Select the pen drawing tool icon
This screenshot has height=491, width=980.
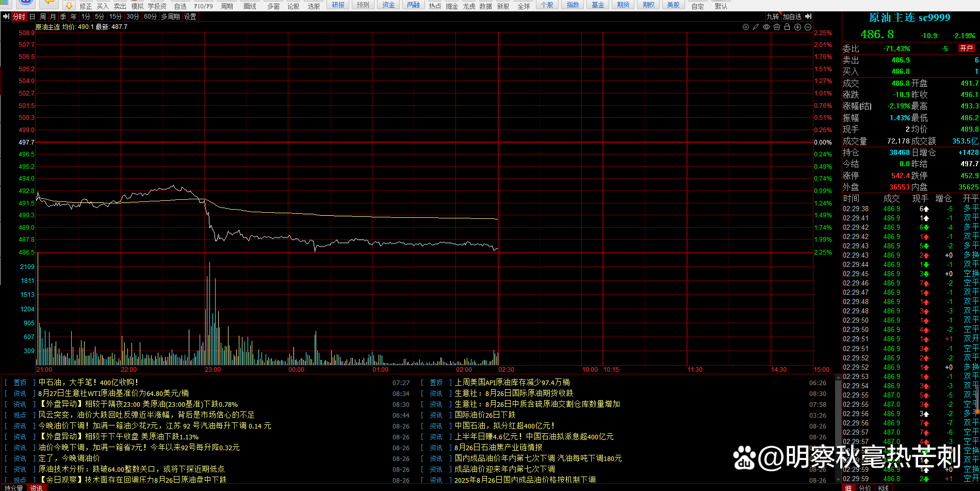(756, 27)
